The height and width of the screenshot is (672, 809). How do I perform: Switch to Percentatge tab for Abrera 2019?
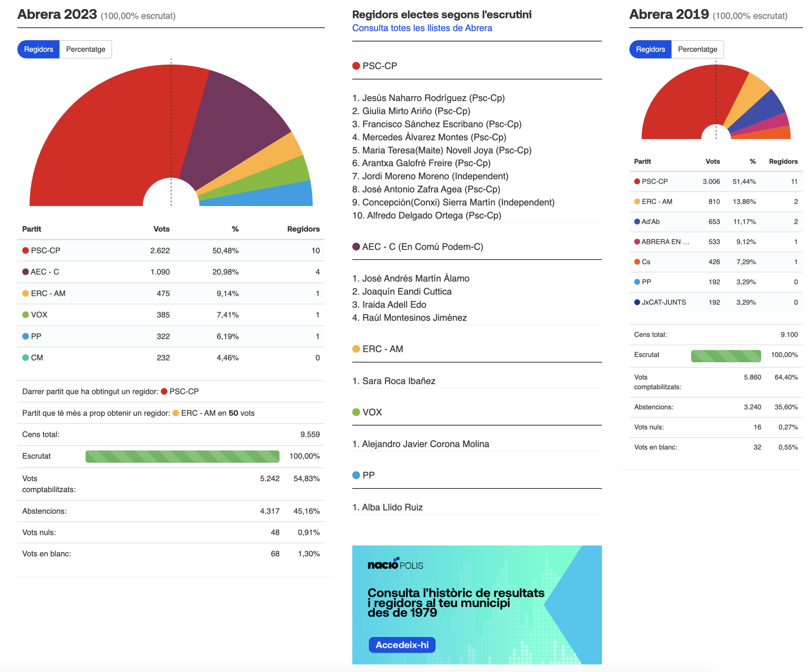point(697,49)
